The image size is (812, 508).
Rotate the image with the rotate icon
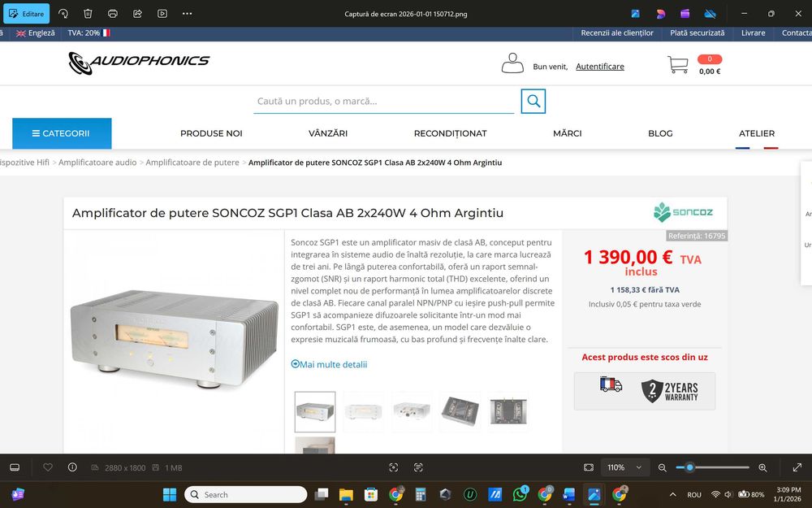(x=63, y=14)
